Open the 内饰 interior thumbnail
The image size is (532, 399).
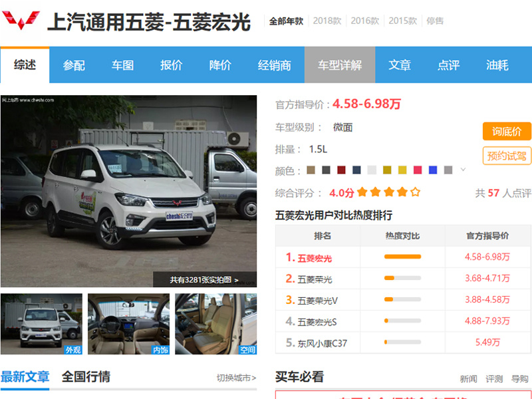pyautogui.click(x=128, y=324)
